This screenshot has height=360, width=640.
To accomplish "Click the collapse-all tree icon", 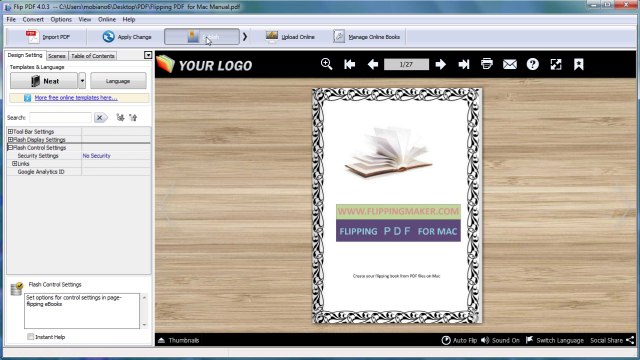I will click(133, 118).
